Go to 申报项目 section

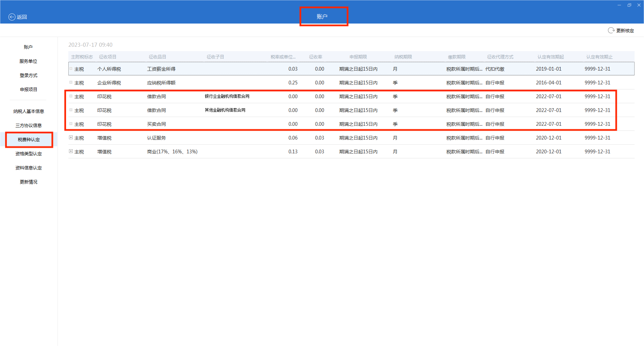click(28, 89)
